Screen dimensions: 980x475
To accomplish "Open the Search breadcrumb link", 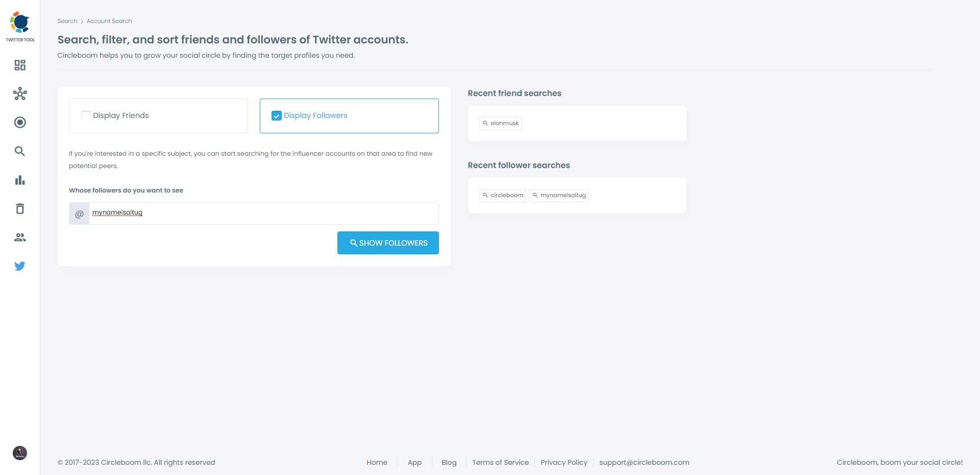I will [x=67, y=21].
